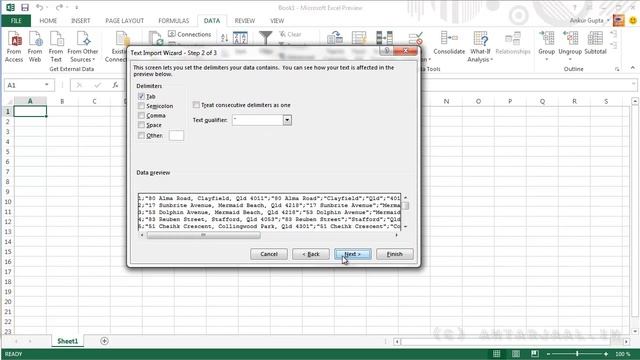Switch to Page Layout view icon
Viewport: 640px width, 360px height.
click(516, 354)
